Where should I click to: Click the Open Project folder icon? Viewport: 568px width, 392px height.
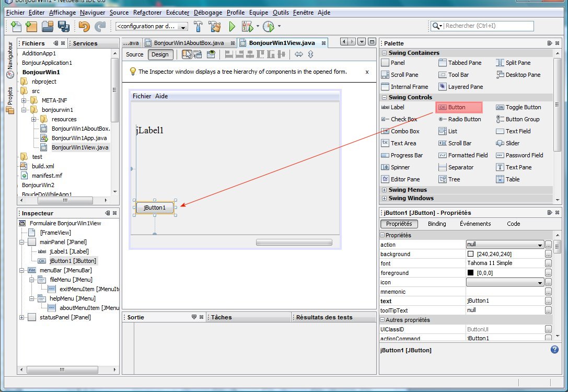pos(48,26)
